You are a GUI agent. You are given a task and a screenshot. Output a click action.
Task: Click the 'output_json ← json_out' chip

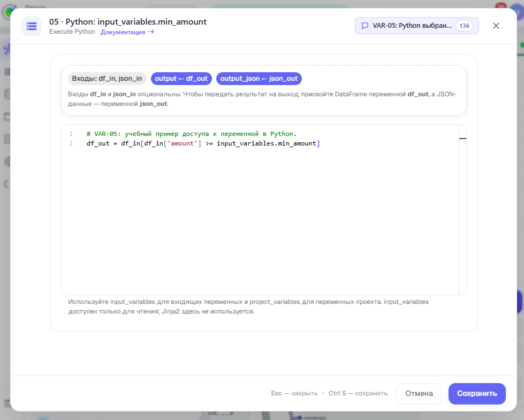259,79
